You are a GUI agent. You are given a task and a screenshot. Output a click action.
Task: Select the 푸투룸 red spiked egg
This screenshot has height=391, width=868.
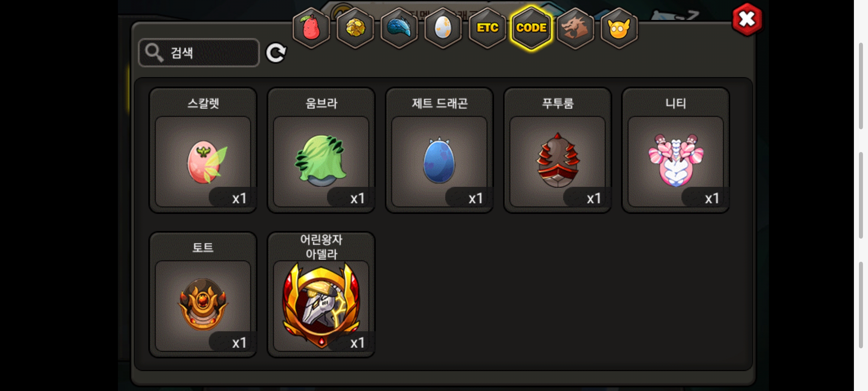558,150
